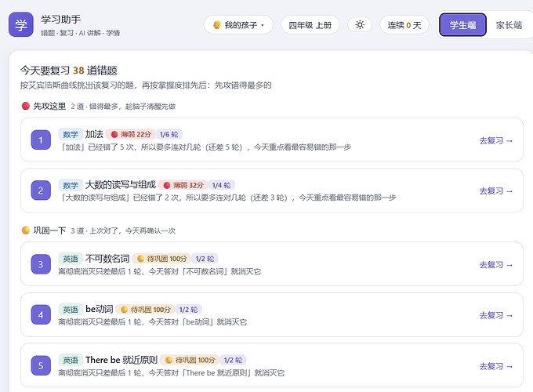Click the 英语 tag on There be card
533x392 pixels.
tap(71, 360)
